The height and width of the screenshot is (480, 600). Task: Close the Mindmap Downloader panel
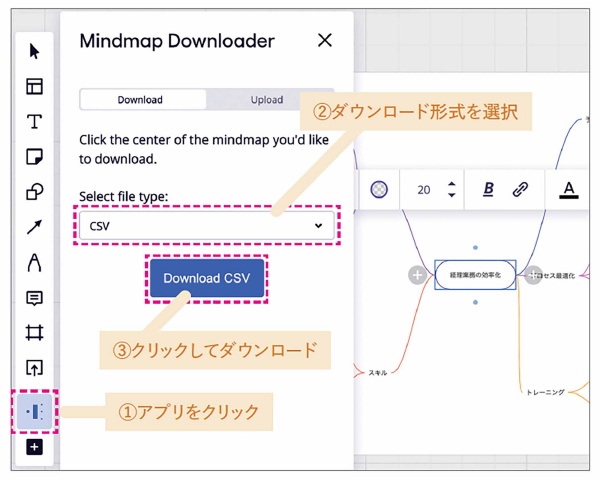(x=324, y=41)
